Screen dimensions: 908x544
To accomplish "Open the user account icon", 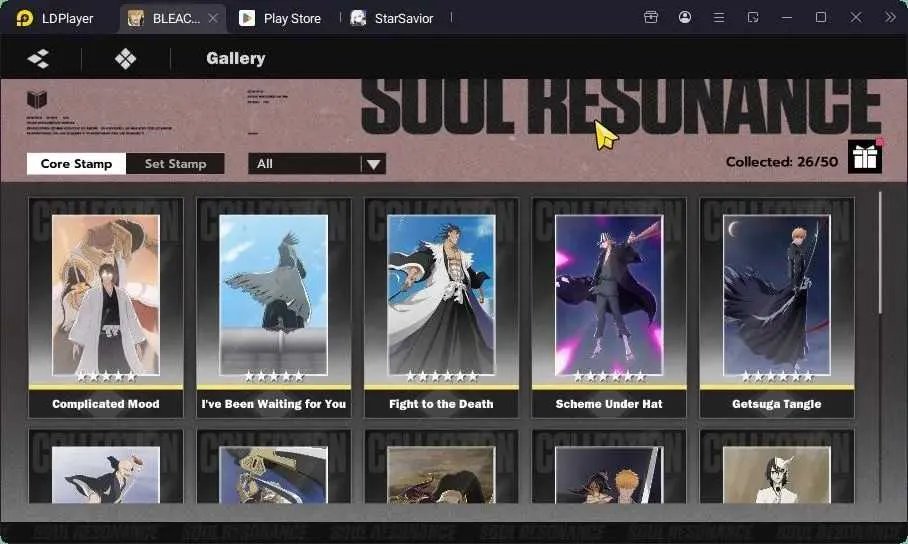I will [x=684, y=17].
